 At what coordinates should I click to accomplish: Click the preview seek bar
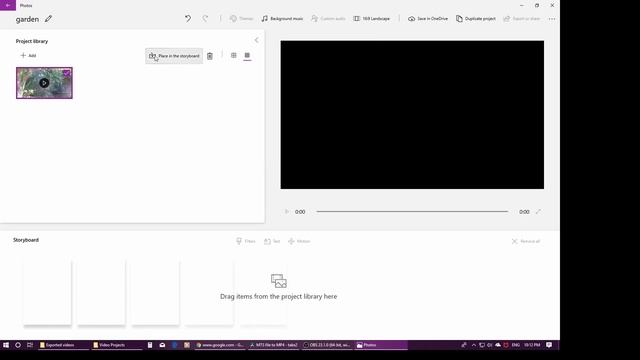[412, 211]
